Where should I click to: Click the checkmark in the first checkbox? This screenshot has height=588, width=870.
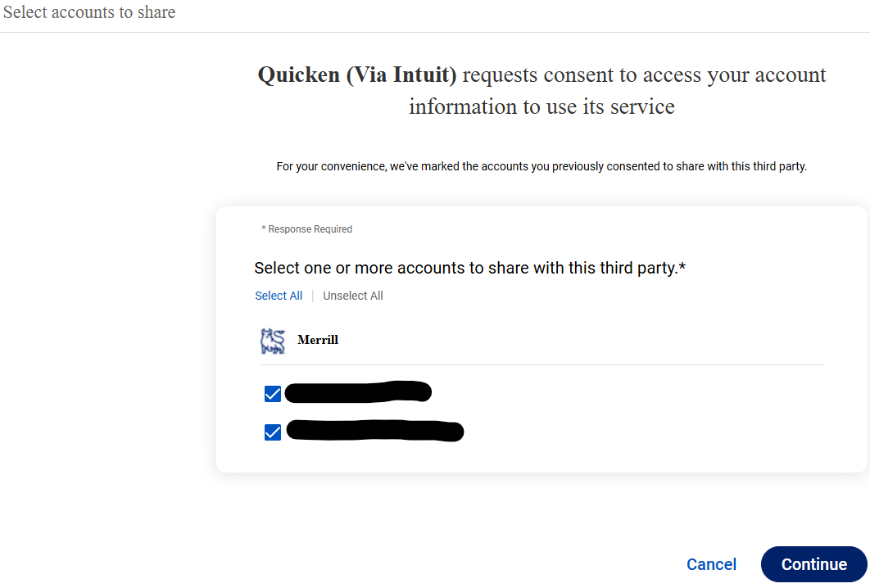click(x=273, y=394)
